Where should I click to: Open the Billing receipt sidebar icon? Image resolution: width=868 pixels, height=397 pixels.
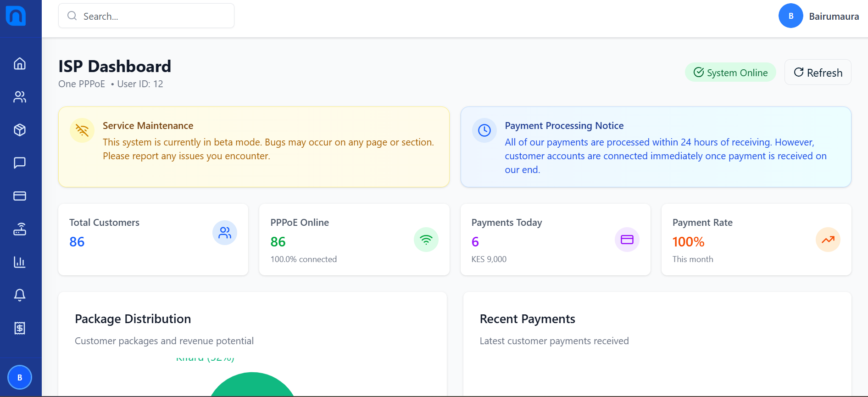(x=20, y=328)
